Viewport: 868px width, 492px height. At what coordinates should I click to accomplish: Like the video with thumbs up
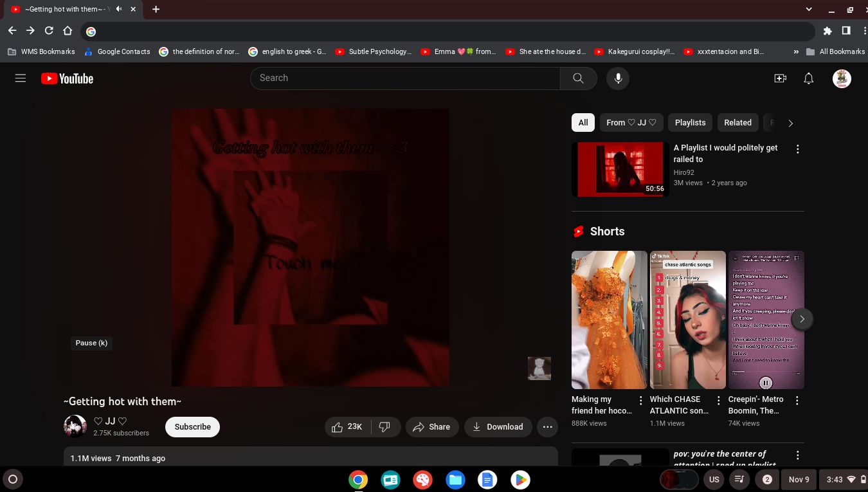tap(347, 427)
